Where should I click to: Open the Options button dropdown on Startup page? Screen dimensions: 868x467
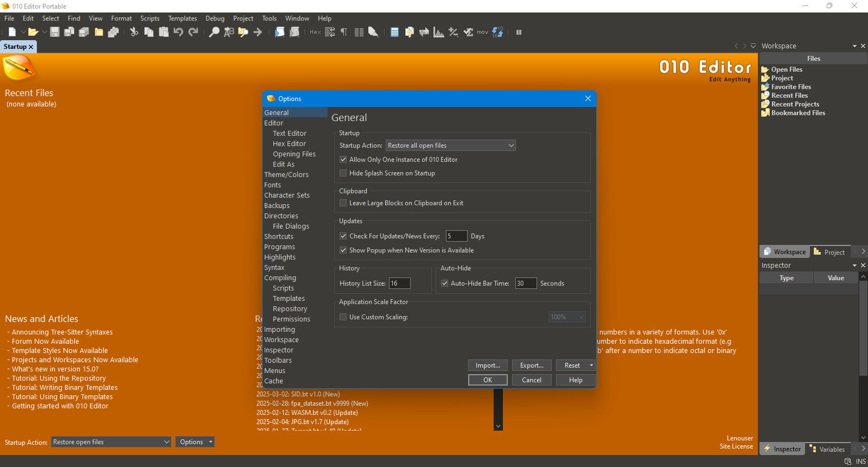coord(210,442)
